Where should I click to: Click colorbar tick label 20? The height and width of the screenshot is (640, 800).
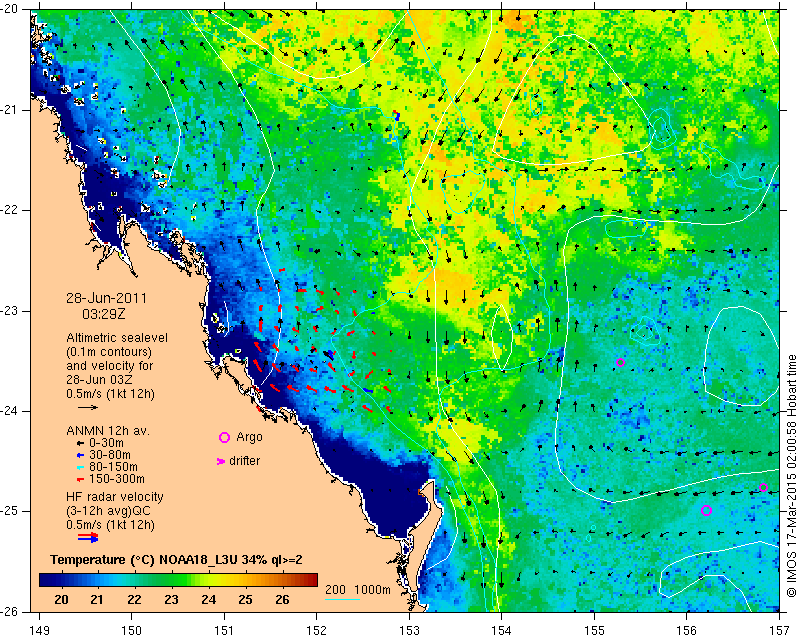(x=61, y=600)
